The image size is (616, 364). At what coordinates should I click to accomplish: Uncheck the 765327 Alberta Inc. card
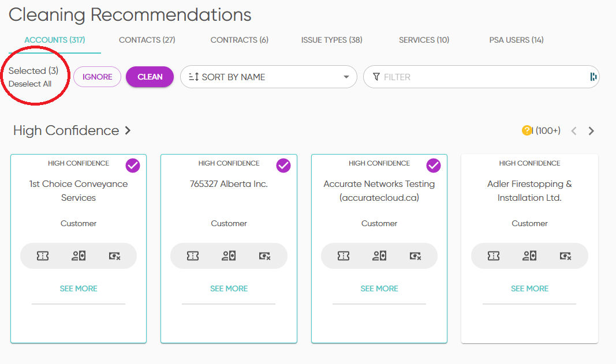[283, 166]
